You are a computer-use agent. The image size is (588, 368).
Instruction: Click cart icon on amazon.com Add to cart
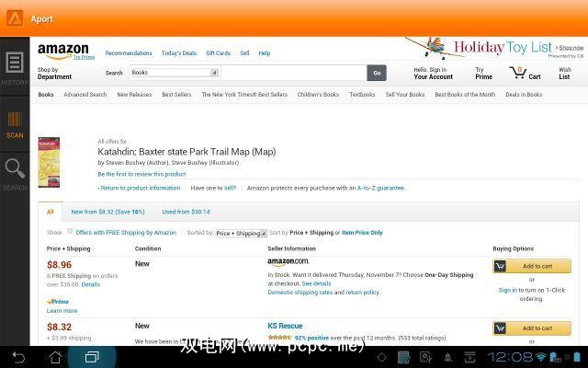[500, 266]
